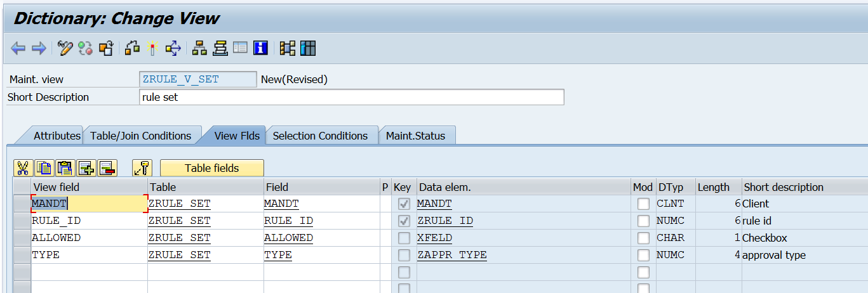Toggle Mod checkbox for MANDT row
This screenshot has width=868, height=293.
[643, 204]
